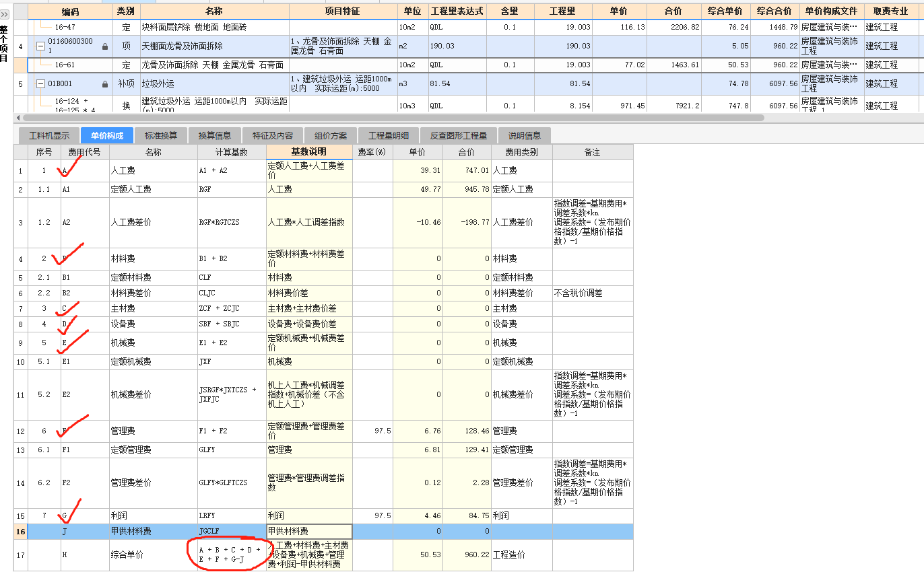Collapse the 011606003001 item tree node

pyautogui.click(x=41, y=46)
